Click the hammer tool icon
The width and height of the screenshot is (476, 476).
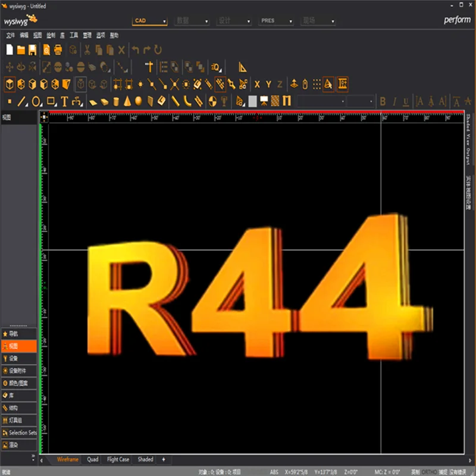pyautogui.click(x=149, y=67)
